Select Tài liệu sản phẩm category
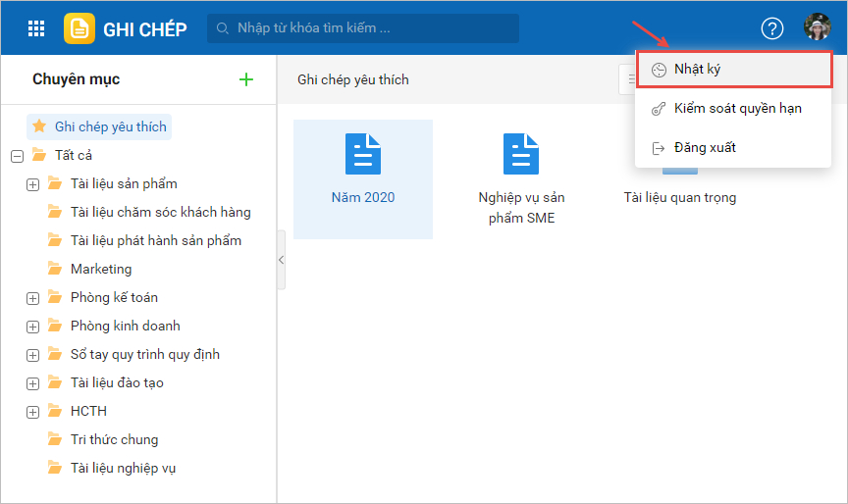The image size is (848, 504). pyautogui.click(x=124, y=183)
